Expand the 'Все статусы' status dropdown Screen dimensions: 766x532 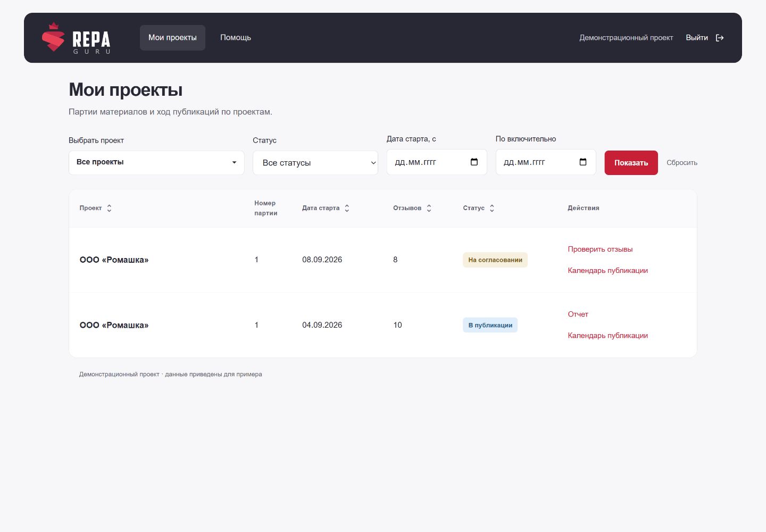(x=315, y=163)
